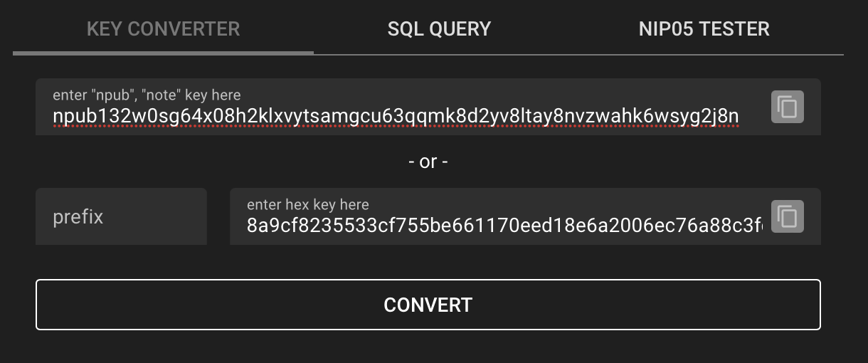Click the copy icon beside the npub field
Image resolution: width=868 pixels, height=363 pixels.
point(788,107)
